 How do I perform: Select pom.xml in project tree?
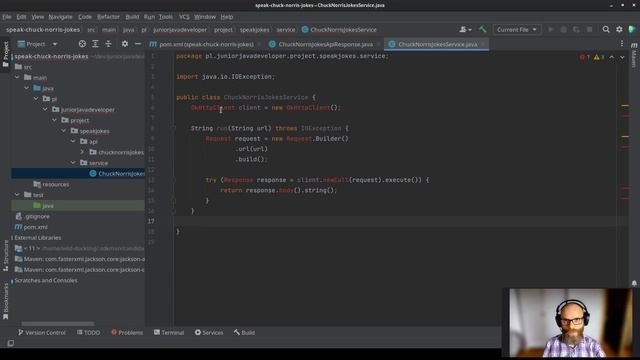pyautogui.click(x=31, y=227)
